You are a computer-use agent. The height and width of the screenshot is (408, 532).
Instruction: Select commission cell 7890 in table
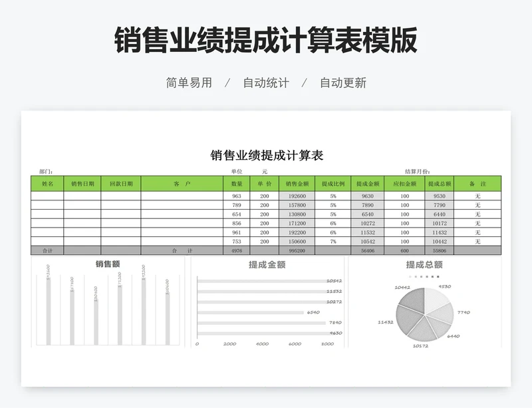(368, 205)
